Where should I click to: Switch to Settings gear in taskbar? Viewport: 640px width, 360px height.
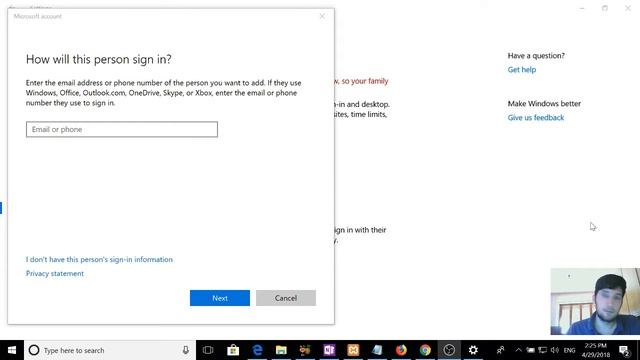473,350
